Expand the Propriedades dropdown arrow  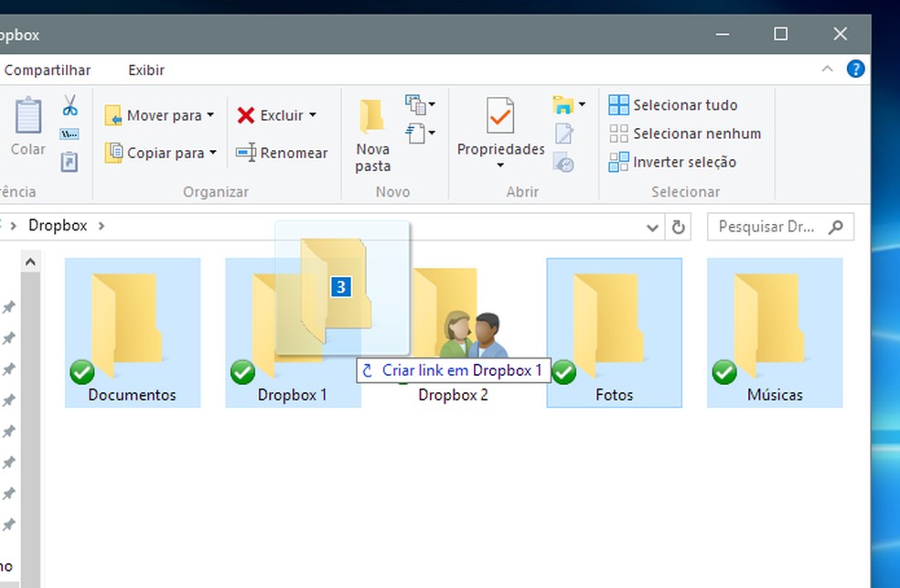point(499,163)
